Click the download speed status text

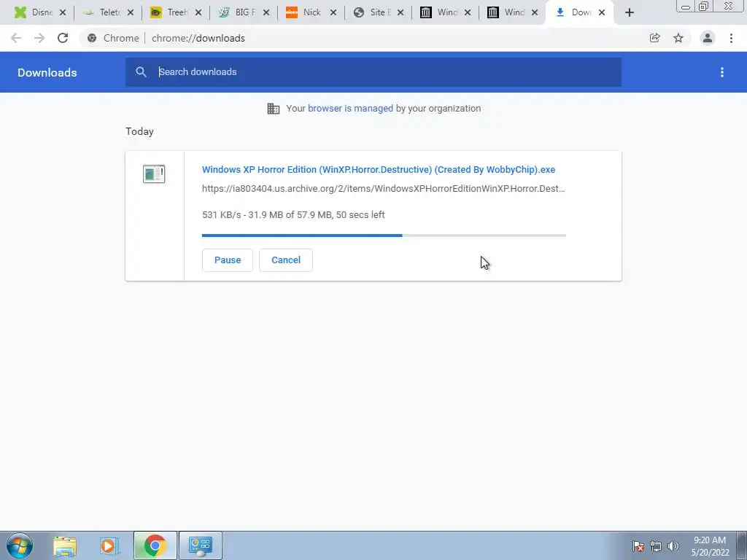tap(293, 215)
